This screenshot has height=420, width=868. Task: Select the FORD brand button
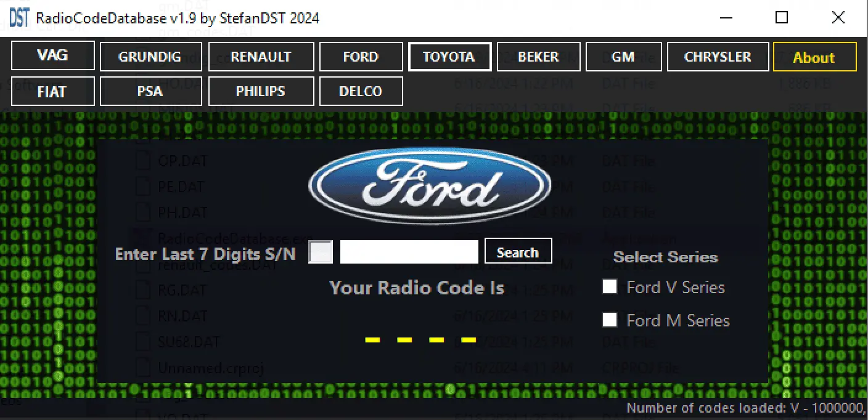coord(361,57)
